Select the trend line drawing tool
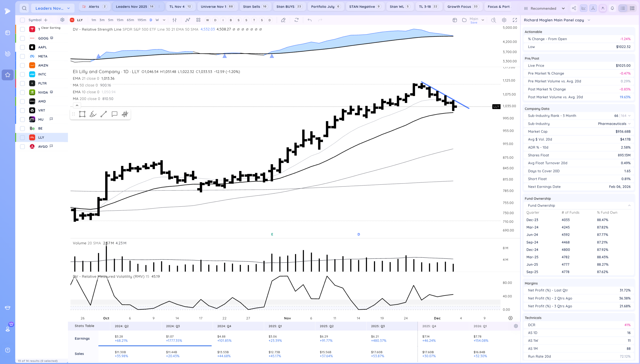 click(103, 114)
